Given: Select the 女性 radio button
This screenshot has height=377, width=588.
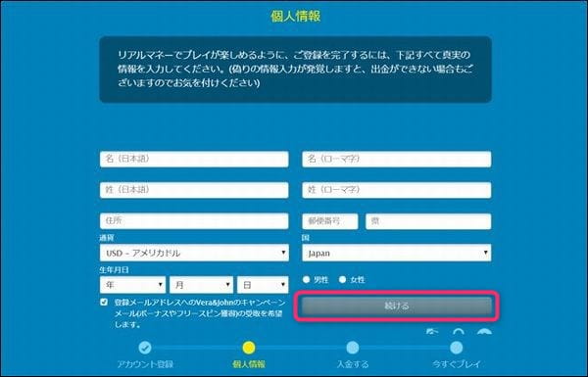Looking at the screenshot, I should point(342,279).
